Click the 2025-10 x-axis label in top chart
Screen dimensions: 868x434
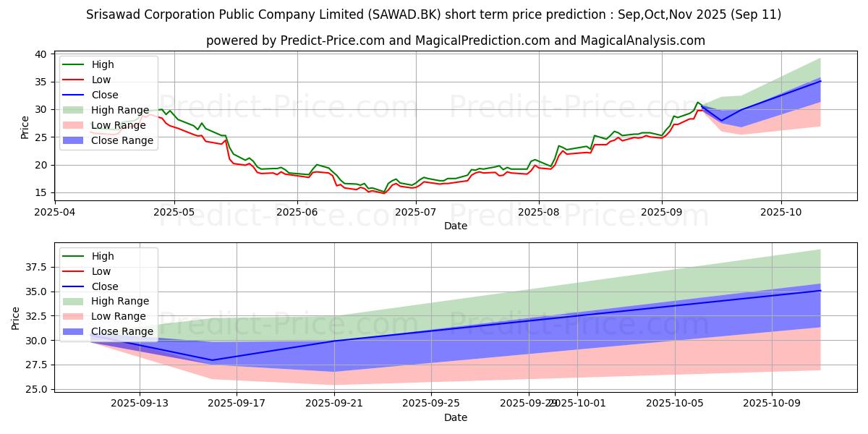[x=780, y=213]
